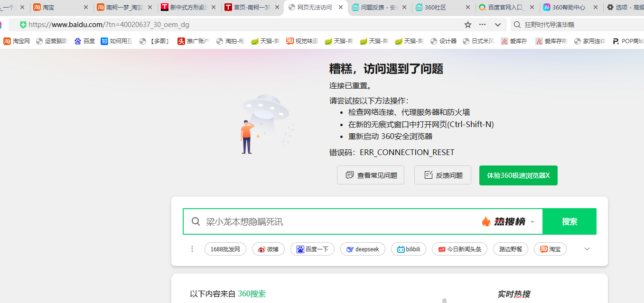Open the 1688批发网 quick link

225,249
